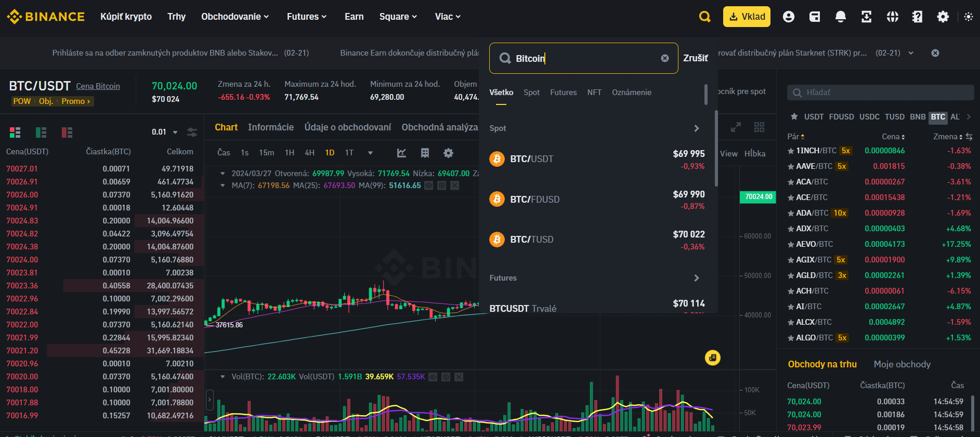
Task: Open the help question-mark icon
Action: pos(917,17)
